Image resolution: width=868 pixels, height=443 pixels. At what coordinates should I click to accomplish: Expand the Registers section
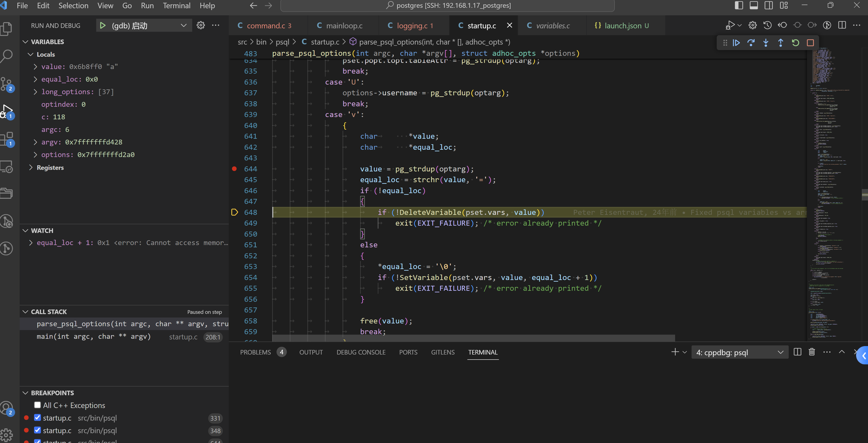31,168
